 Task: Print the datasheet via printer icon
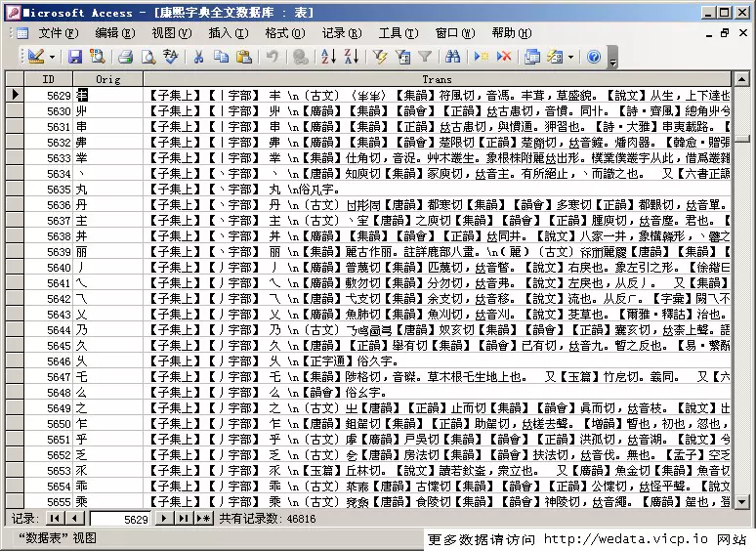point(125,57)
